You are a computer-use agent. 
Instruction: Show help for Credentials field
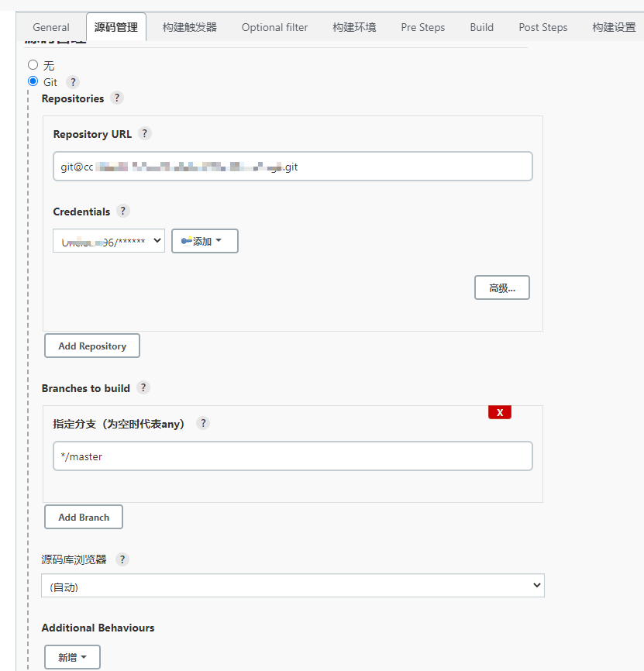coord(123,212)
